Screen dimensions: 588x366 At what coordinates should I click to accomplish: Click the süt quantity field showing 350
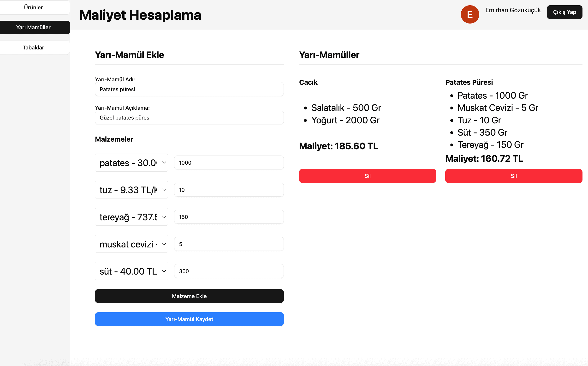(229, 271)
